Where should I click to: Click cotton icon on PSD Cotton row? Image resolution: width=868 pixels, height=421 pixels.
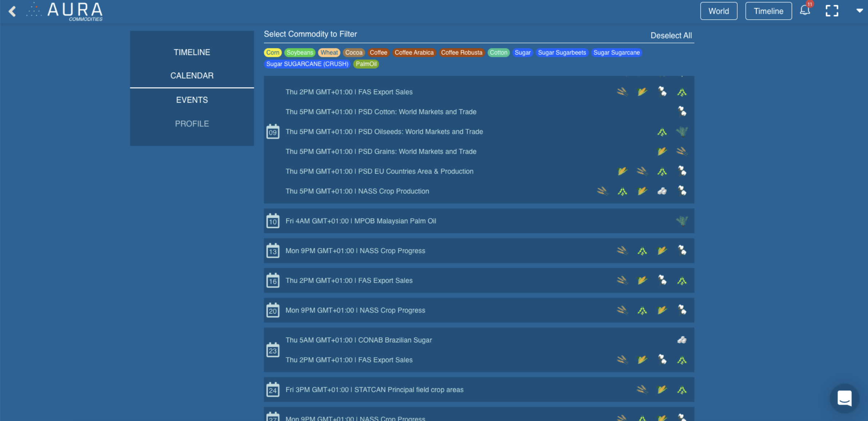click(682, 111)
